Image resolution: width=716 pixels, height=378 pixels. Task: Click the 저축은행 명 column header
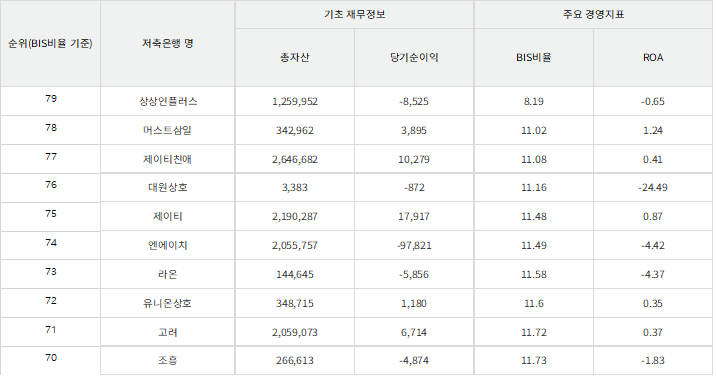[168, 43]
